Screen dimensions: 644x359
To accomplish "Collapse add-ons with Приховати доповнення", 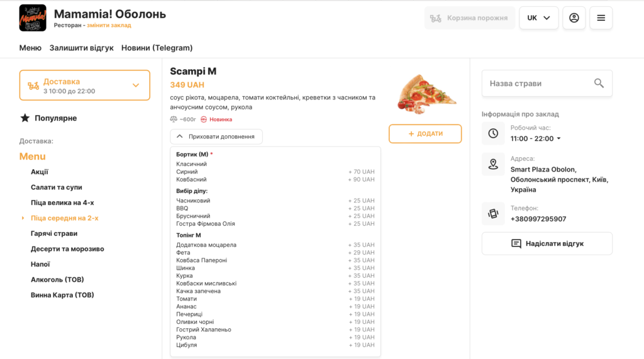I will (x=216, y=136).
